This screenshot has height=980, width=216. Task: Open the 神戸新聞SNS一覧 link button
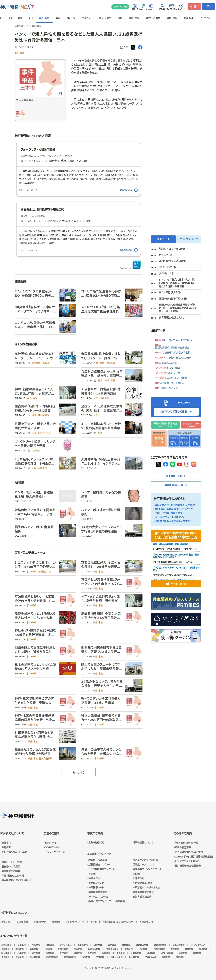coord(176,485)
